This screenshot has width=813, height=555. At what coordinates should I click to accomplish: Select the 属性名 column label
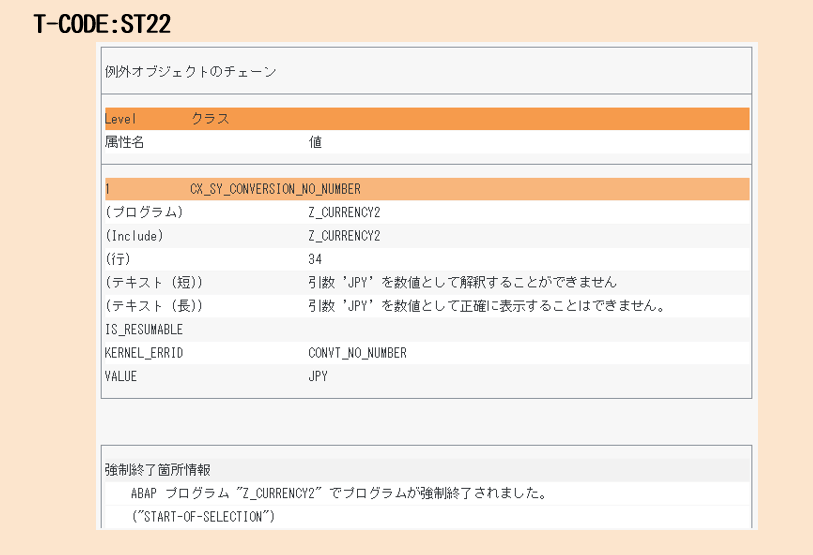click(124, 143)
